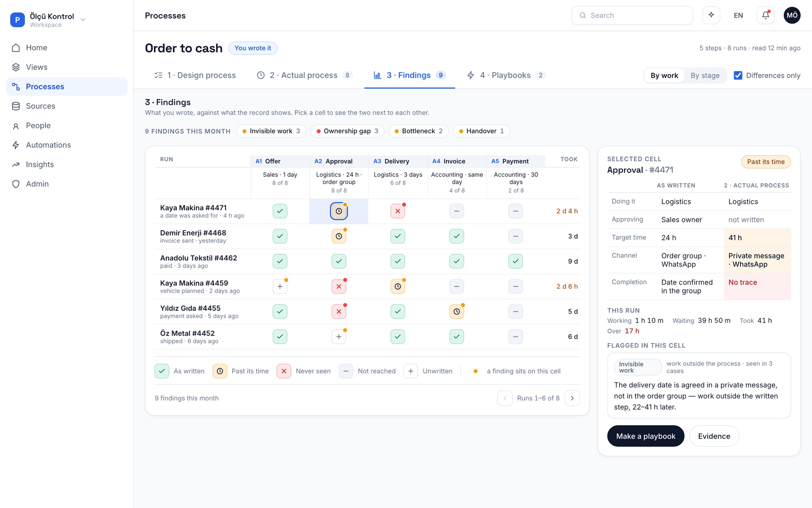The image size is (812, 508).
Task: Select the A2 Approval column header
Action: click(x=339, y=161)
